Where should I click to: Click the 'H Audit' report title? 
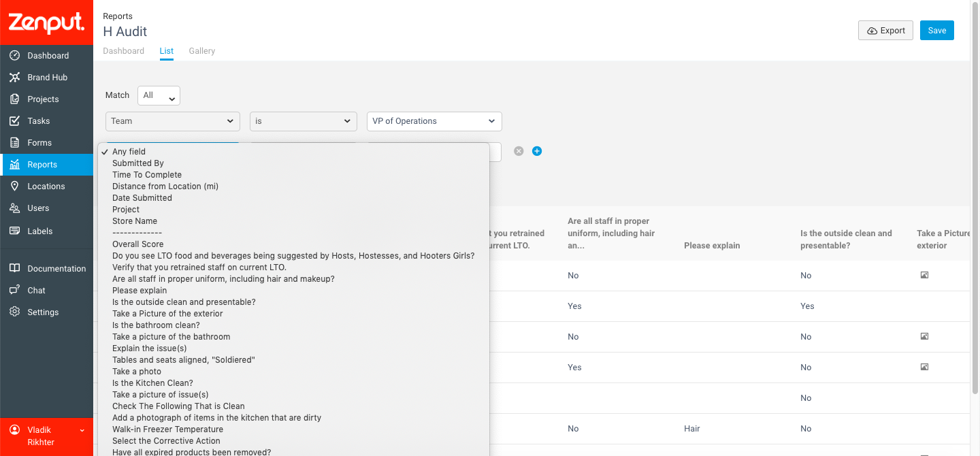point(125,31)
